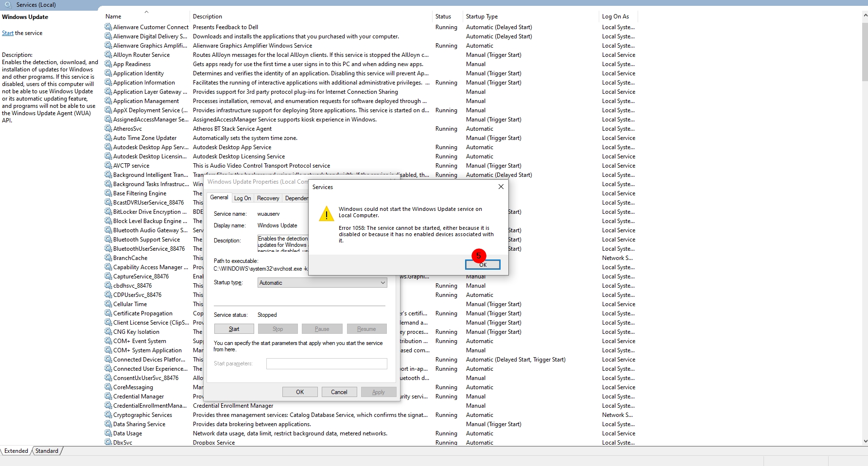The image size is (868, 466).
Task: Click the Auto Time Zone Updater icon
Action: click(108, 138)
